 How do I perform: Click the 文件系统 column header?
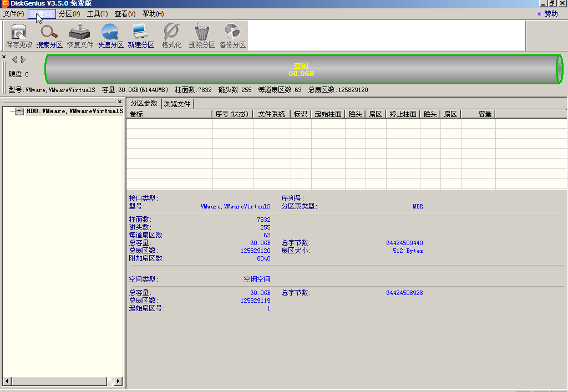271,114
